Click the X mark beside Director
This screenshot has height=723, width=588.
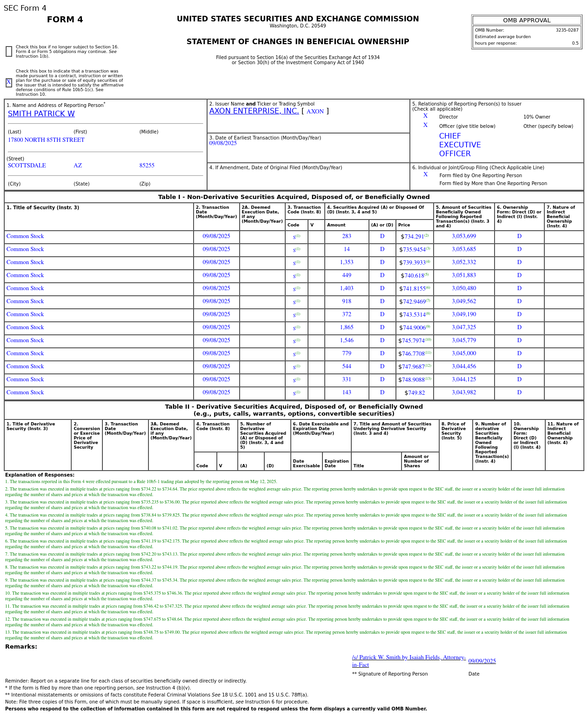(x=425, y=116)
